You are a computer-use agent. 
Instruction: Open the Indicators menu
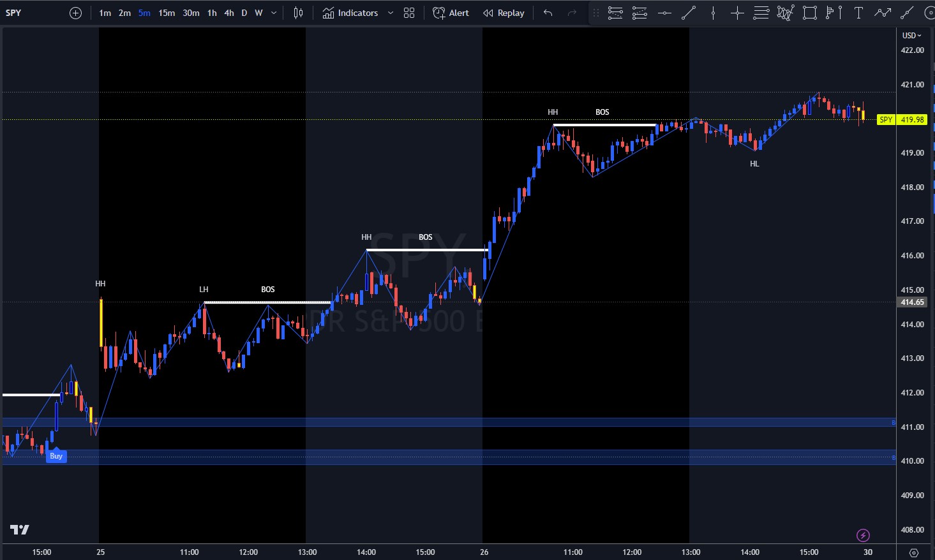click(350, 13)
